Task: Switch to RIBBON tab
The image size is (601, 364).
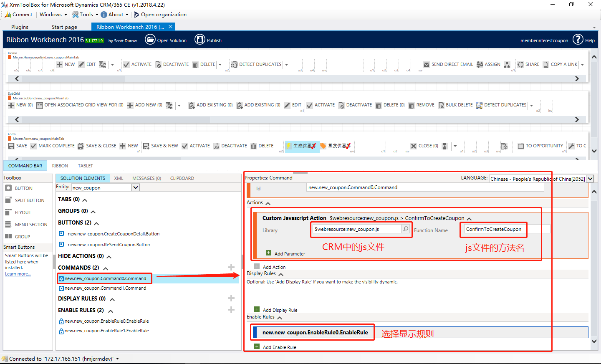Action: coord(60,166)
